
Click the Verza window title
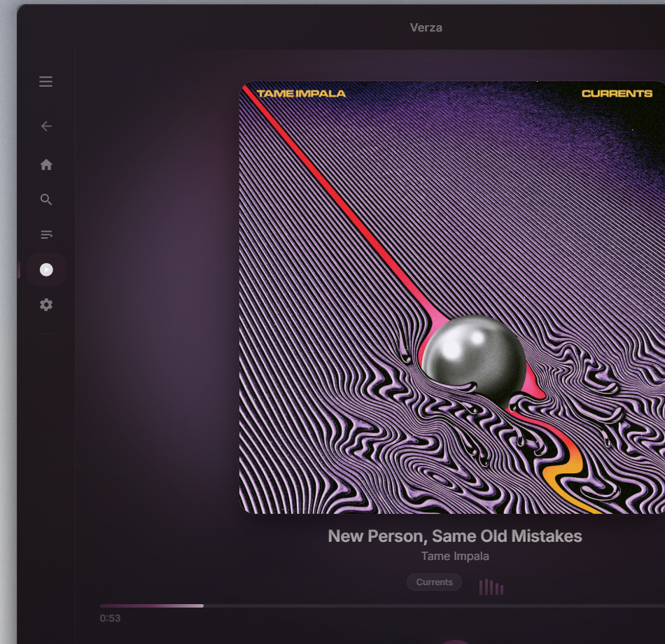point(426,27)
